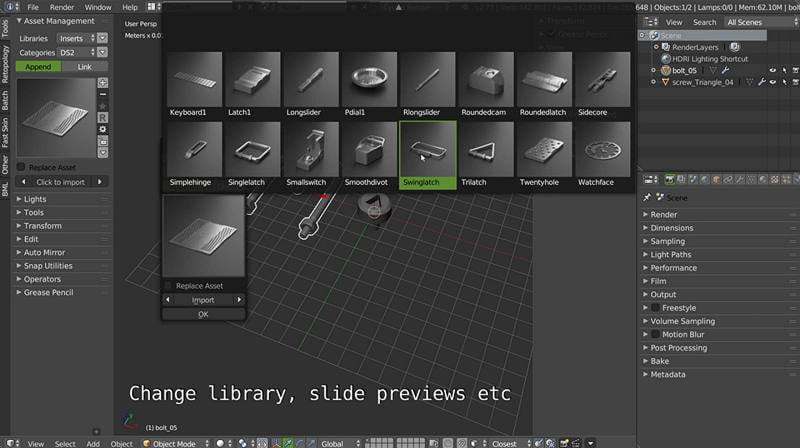Select the Watchface asset thumbnail
Screen dimensions: 800x448
pos(602,155)
